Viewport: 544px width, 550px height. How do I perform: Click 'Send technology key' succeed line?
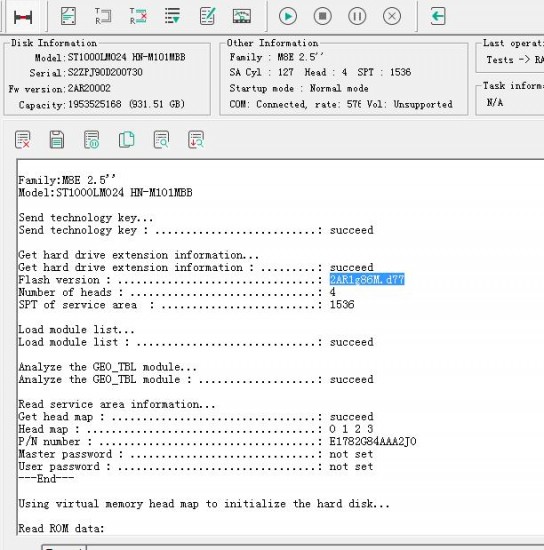[x=196, y=230]
